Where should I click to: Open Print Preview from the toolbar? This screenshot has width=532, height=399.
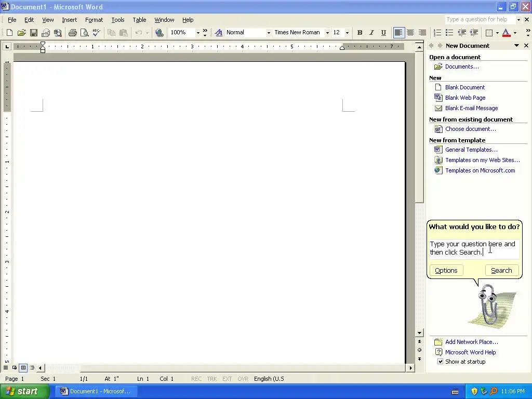point(85,33)
